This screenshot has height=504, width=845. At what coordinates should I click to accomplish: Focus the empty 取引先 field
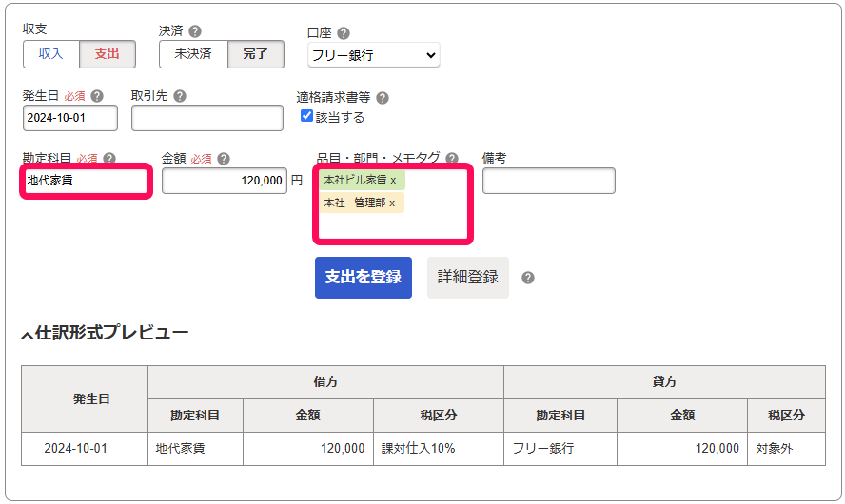207,118
